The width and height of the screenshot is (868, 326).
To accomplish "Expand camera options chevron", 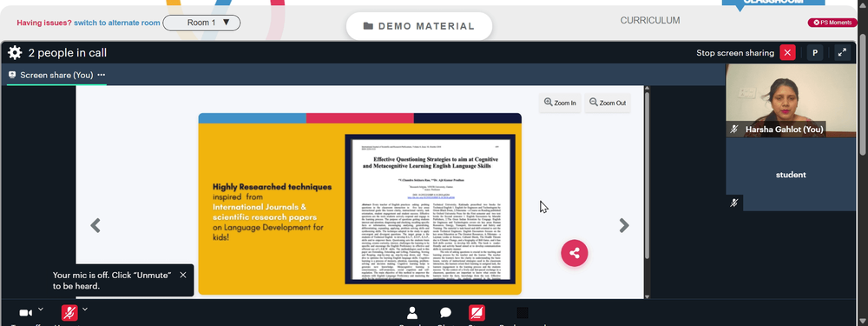I will tap(41, 309).
